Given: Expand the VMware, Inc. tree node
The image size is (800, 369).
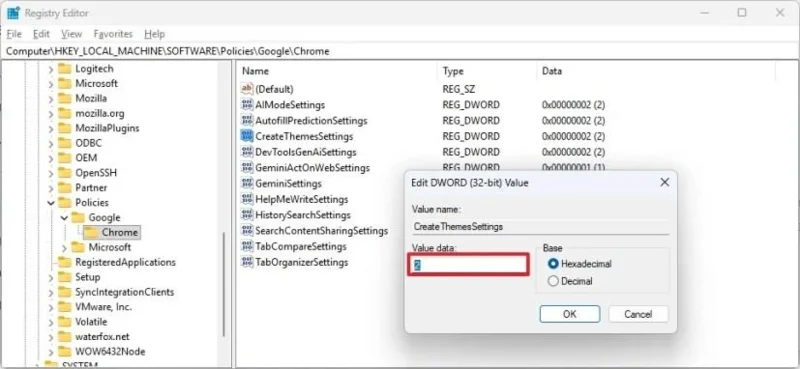Looking at the screenshot, I should 51,307.
